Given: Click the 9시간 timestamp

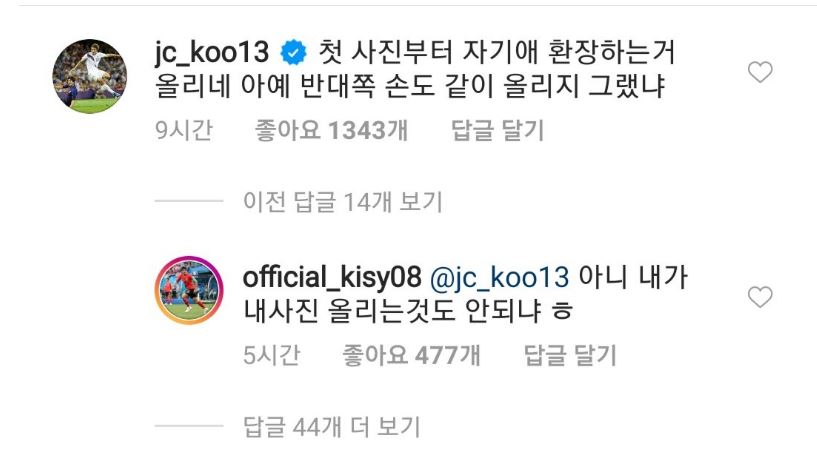Looking at the screenshot, I should click(x=184, y=130).
